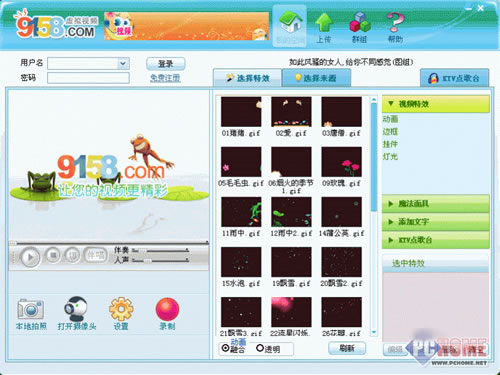Select thumbnail 19飘雪.gif
This screenshot has height=375, width=500.
(x=291, y=262)
